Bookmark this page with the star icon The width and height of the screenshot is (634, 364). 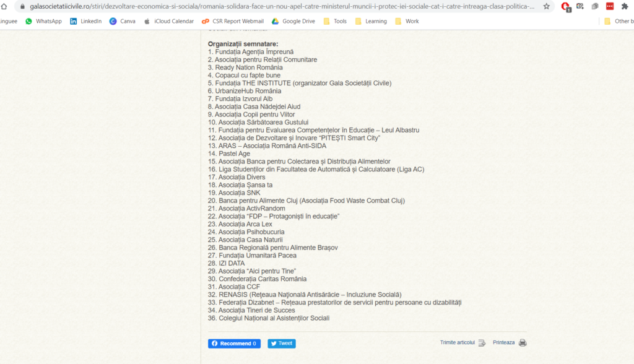coord(546,6)
